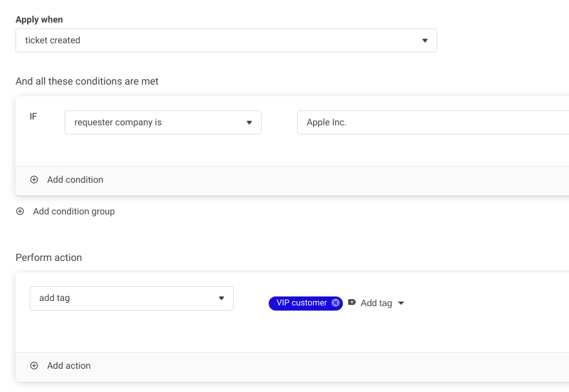Click the plus icon beside Add condition group
Screen dimensions: 569x392
point(20,211)
